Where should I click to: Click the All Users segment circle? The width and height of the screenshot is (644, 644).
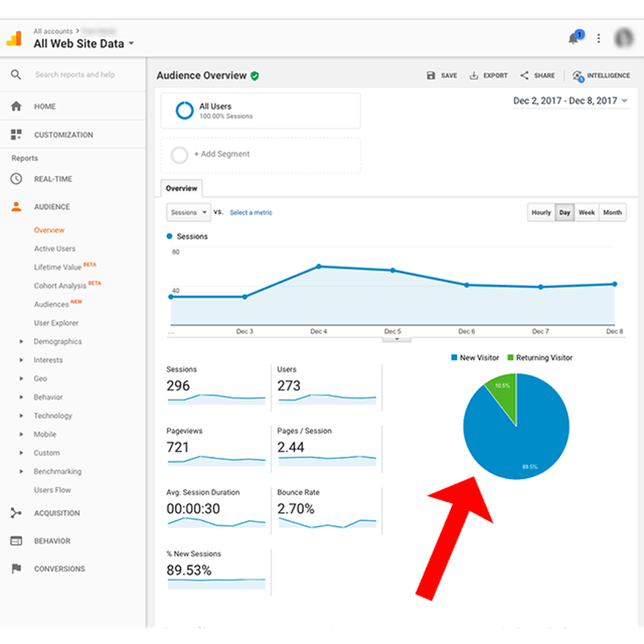(184, 110)
